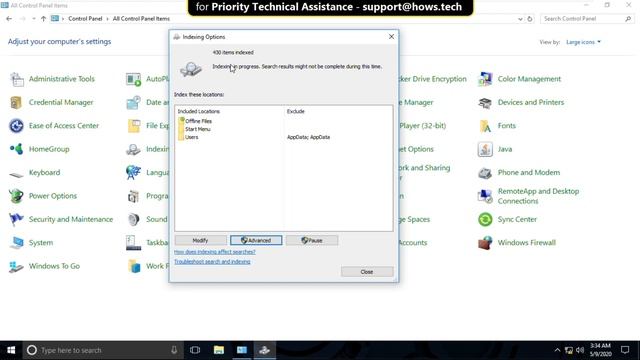640x360 pixels.
Task: Open Task View from the taskbar
Action: (x=195, y=350)
